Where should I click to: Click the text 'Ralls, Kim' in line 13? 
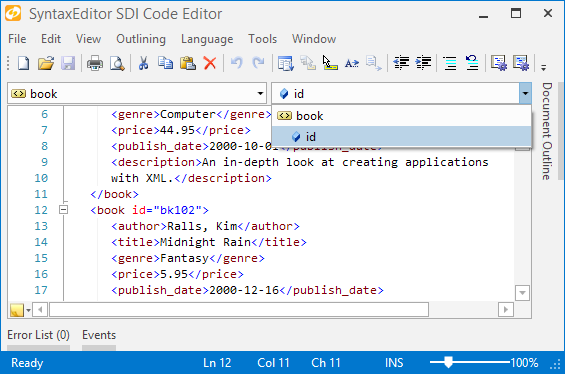pyautogui.click(x=202, y=226)
